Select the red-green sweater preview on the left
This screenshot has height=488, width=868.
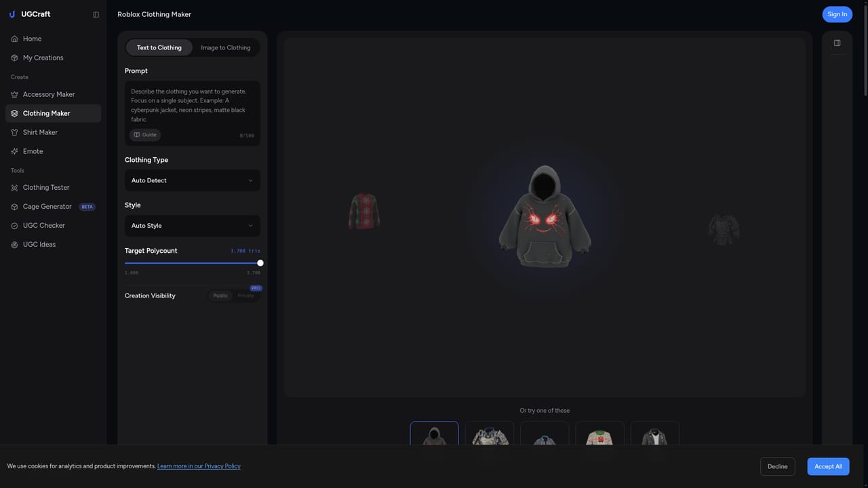point(364,211)
